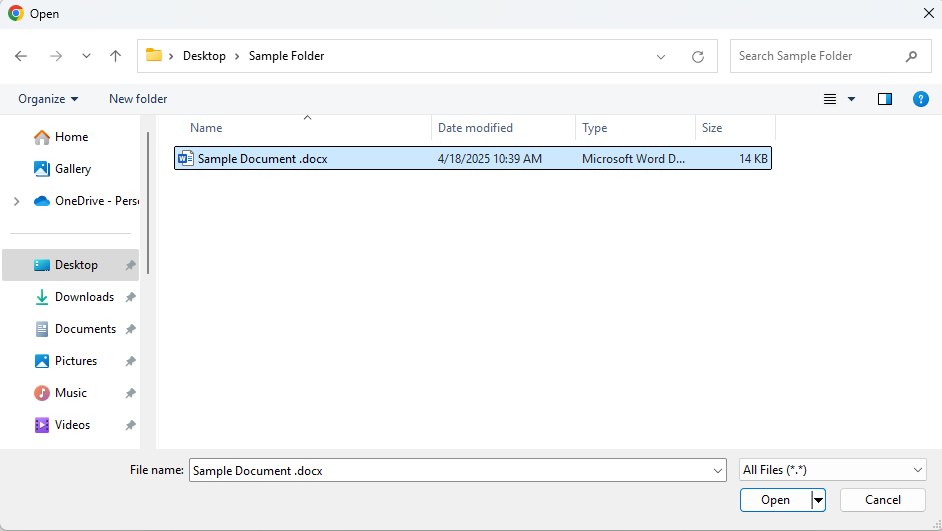
Task: Click the view layout list icon
Action: pos(830,99)
